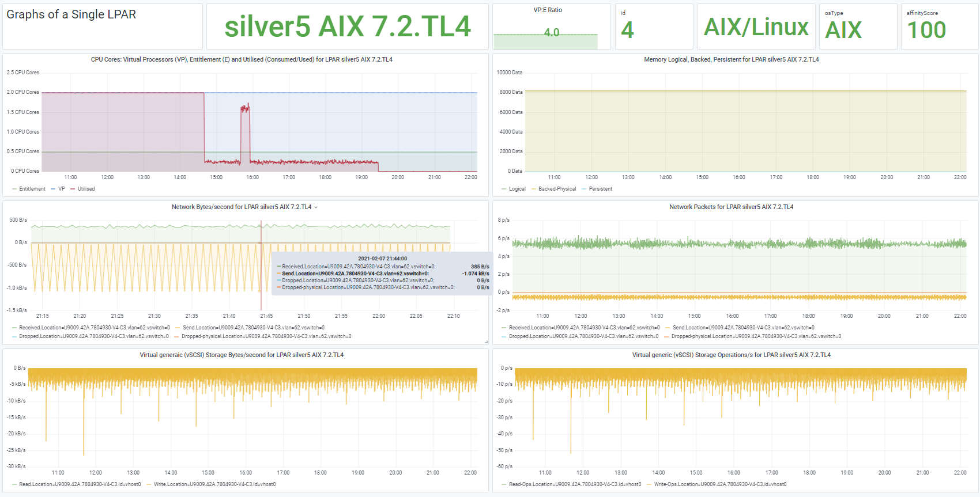This screenshot has height=497, width=980.
Task: Open the chevron menu beside Network Bytes/second title
Action: (316, 207)
